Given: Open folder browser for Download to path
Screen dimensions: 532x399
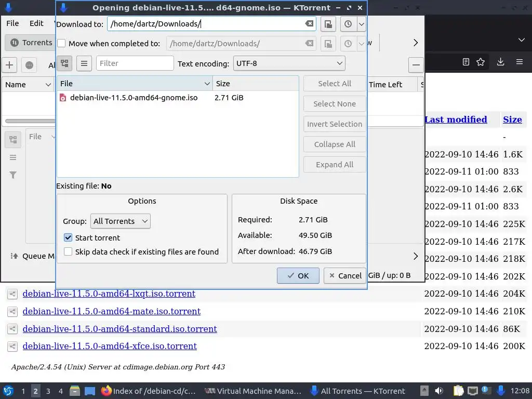Looking at the screenshot, I should pyautogui.click(x=328, y=24).
